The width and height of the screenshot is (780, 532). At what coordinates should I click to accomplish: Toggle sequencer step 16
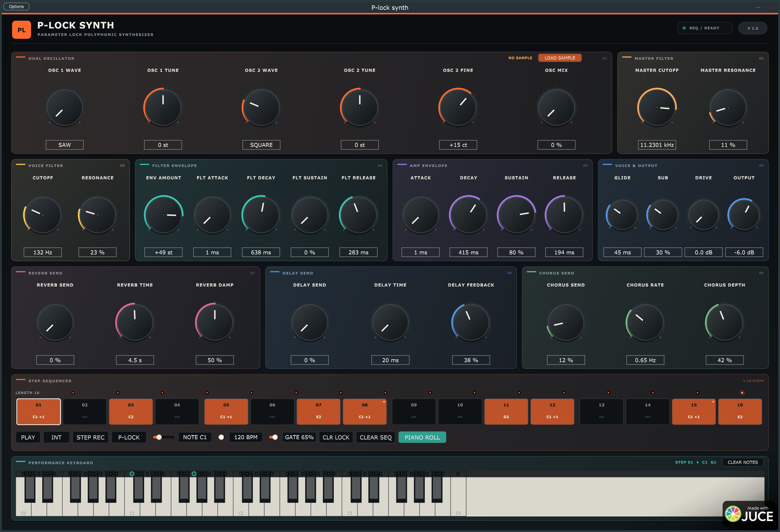pos(740,412)
